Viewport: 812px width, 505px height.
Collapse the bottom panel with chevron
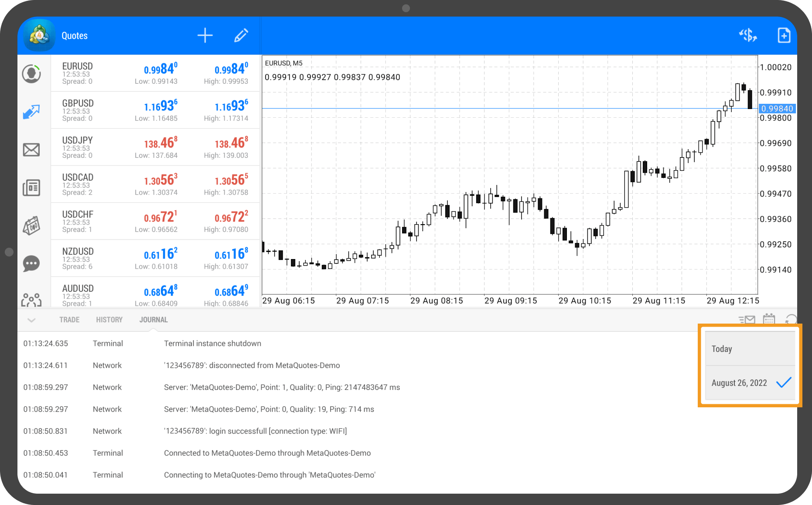[31, 320]
